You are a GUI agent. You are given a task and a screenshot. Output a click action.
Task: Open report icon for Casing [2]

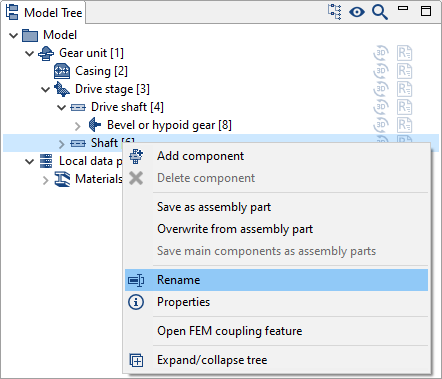(x=404, y=71)
